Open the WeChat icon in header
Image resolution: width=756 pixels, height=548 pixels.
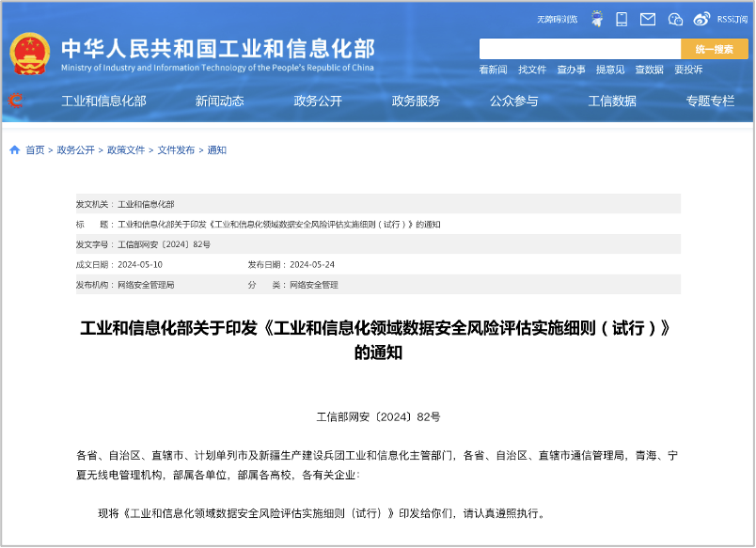(675, 19)
